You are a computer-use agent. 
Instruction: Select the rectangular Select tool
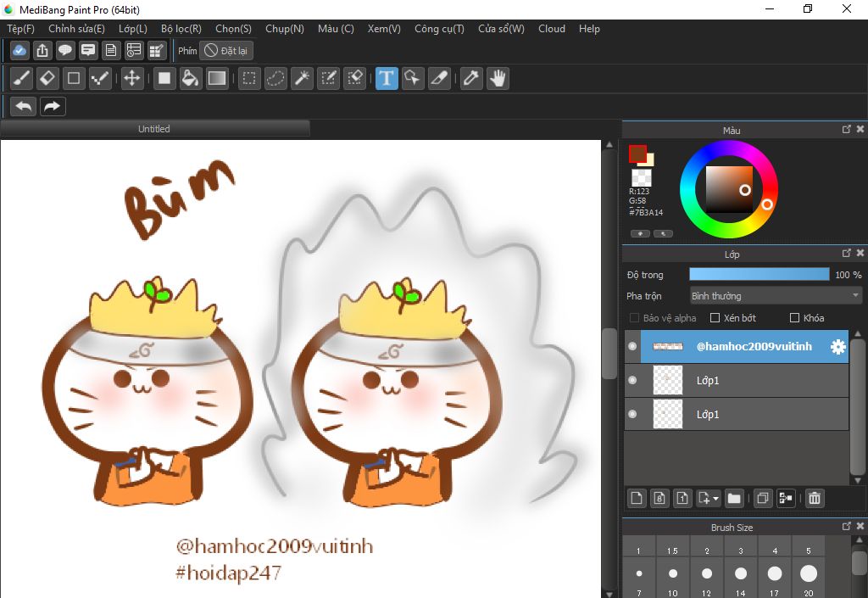pyautogui.click(x=249, y=78)
